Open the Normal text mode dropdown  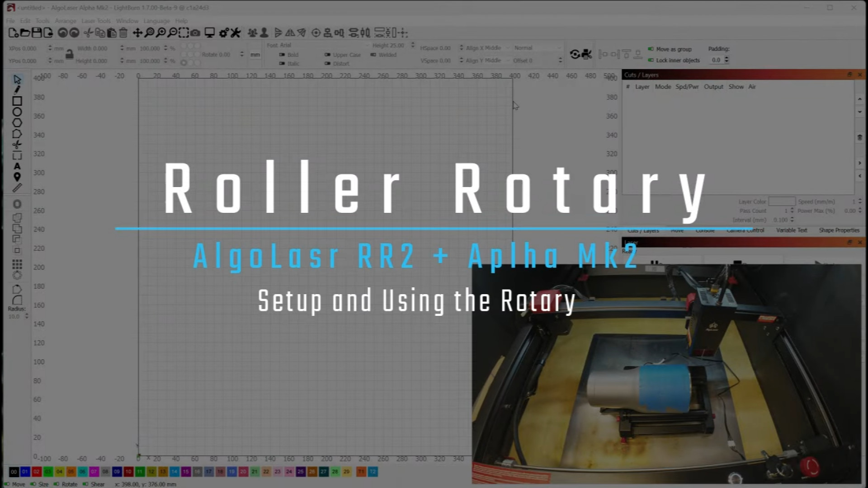tap(537, 48)
